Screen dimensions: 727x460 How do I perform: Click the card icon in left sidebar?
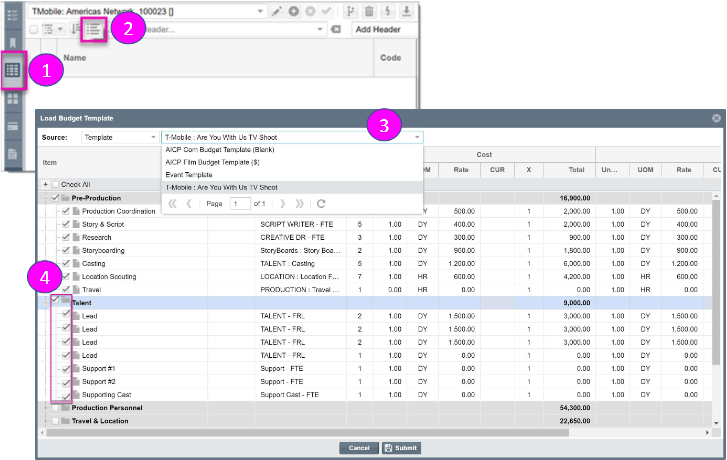[x=13, y=126]
